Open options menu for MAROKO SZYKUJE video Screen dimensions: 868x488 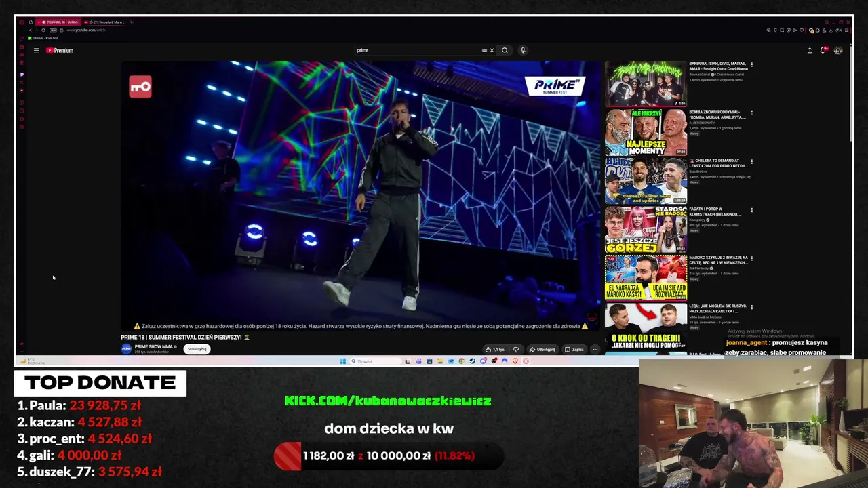(x=751, y=259)
